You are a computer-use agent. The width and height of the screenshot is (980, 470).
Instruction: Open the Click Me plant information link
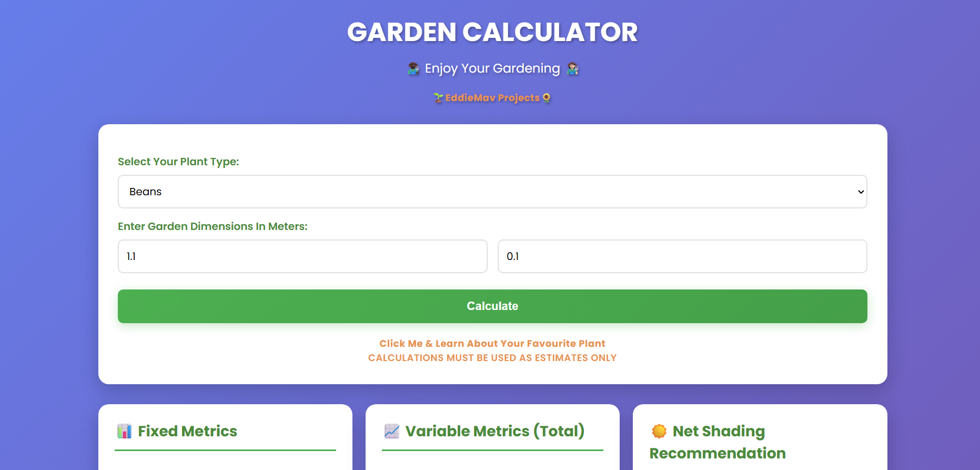click(x=492, y=343)
